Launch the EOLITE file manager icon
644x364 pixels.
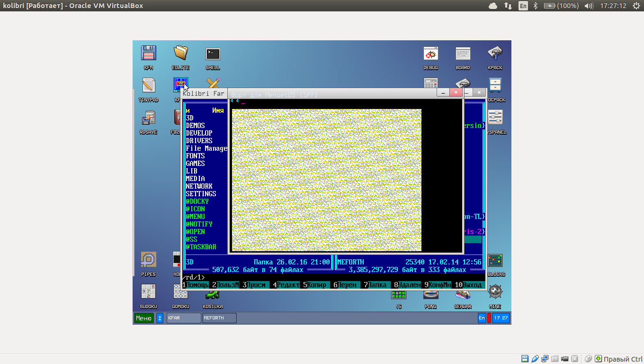(180, 54)
